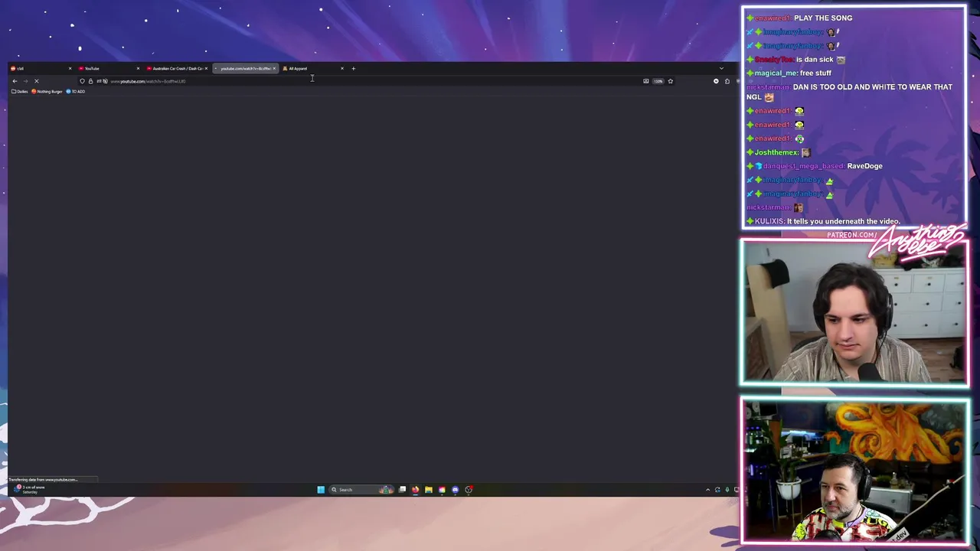
Task: Close the YouTube tab
Action: [138, 68]
